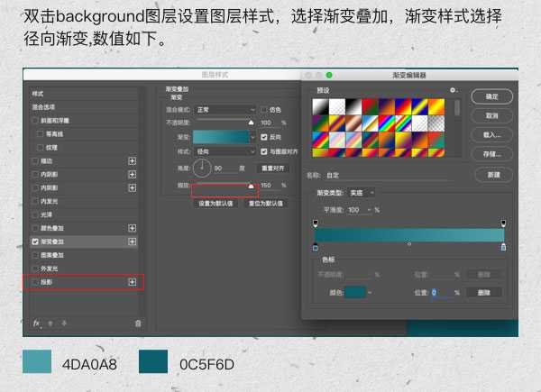
Task: Click the plus icon next to 描边
Action: [x=132, y=160]
